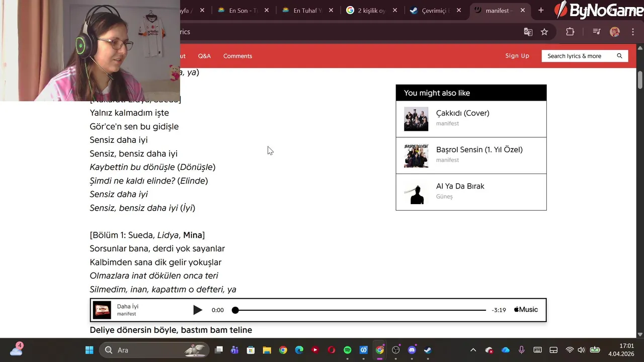
Task: Open Microsoft Edge from taskbar
Action: (x=299, y=350)
